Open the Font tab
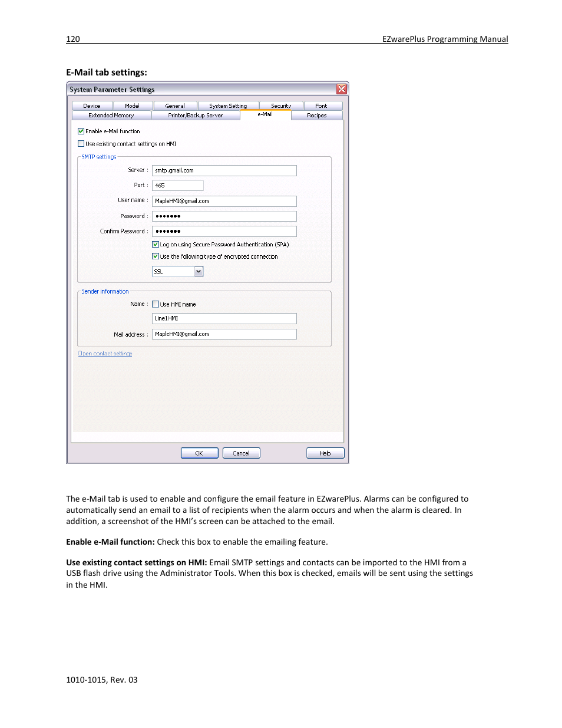The width and height of the screenshot is (562, 728). (321, 106)
